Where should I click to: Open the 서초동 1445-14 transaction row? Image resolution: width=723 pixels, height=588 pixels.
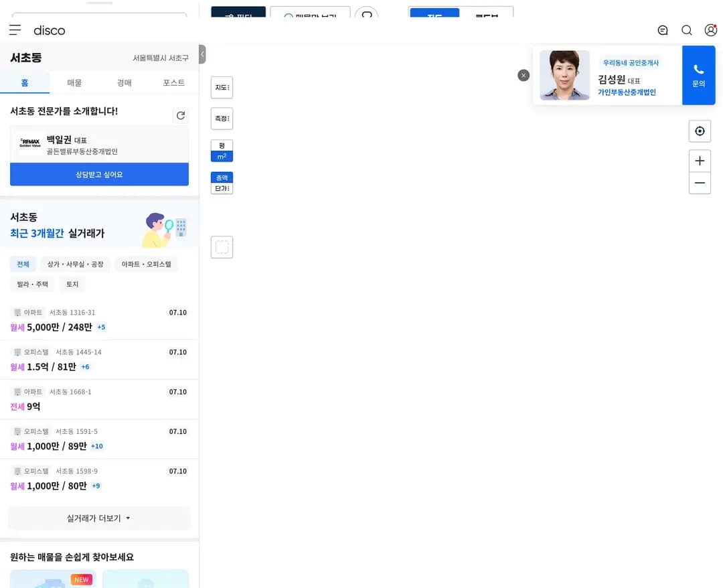[x=99, y=360]
